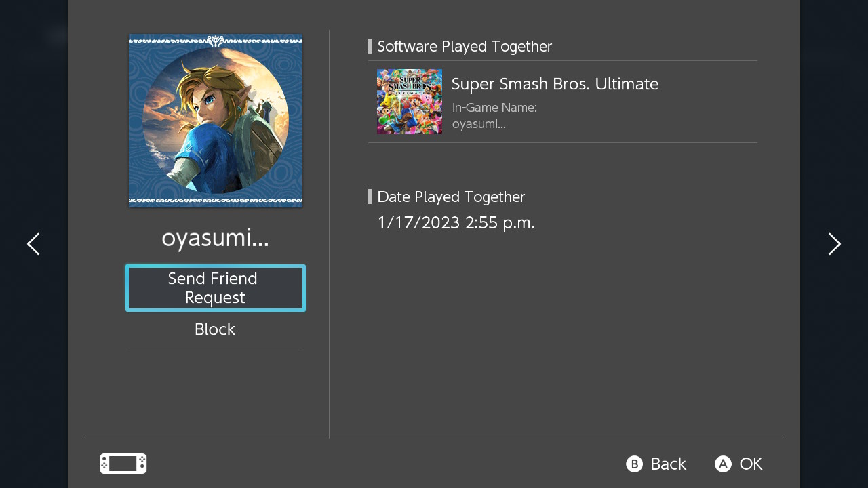Go to previous user with left arrow

(x=33, y=244)
